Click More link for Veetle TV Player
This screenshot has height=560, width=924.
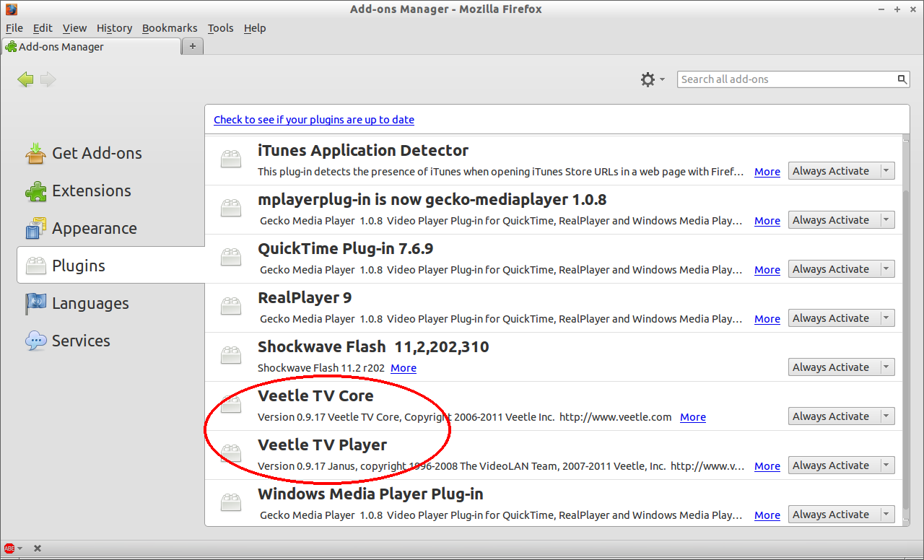(767, 466)
